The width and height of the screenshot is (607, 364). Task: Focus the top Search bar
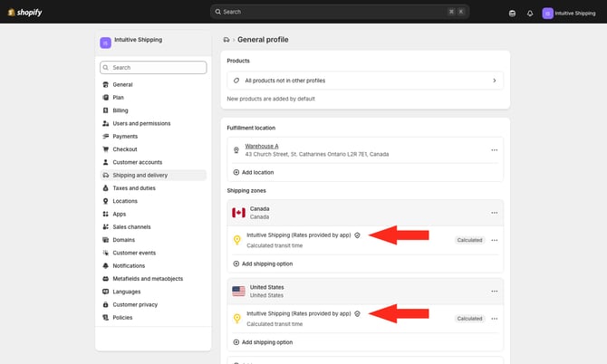tap(340, 12)
